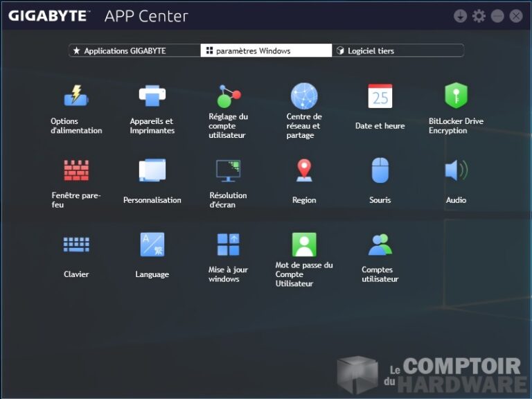Open the Réglage du compte utilisateur icon
Viewport: 532px width, 399px height.
[229, 96]
